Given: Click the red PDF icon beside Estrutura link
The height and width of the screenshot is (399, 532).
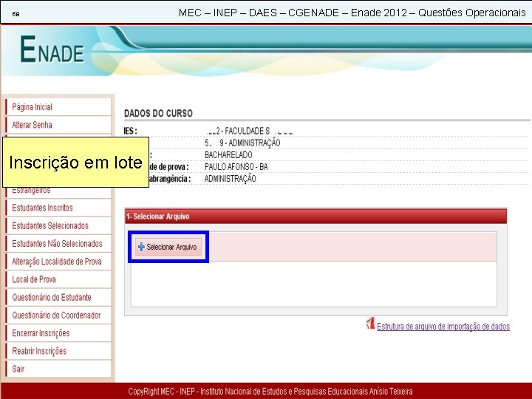Looking at the screenshot, I should [370, 324].
